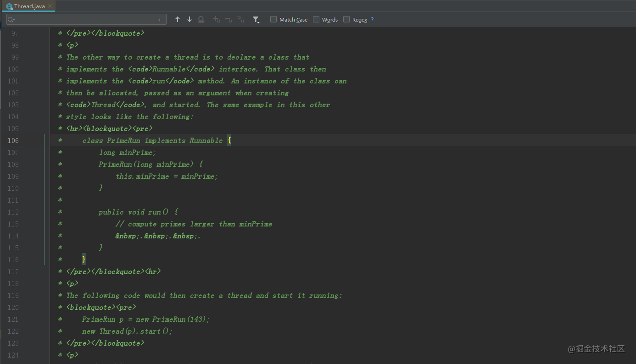Screen dimensions: 636x364
Task: Go to next occurrence with down arrow
Action: point(190,19)
